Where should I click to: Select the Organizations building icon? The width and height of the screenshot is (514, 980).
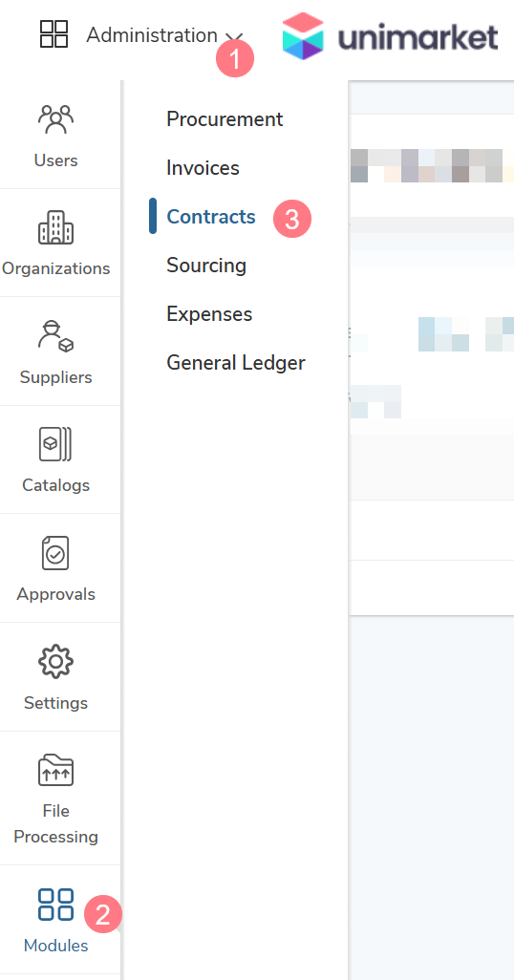[x=55, y=227]
